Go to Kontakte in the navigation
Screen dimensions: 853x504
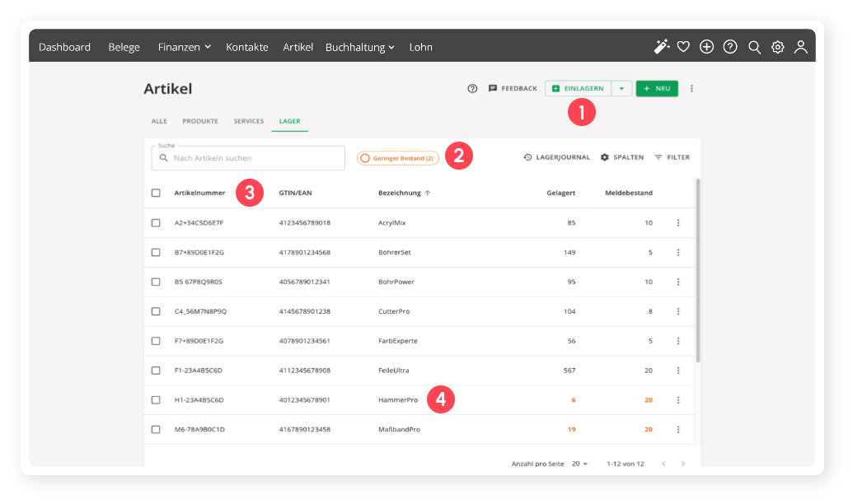(x=247, y=47)
